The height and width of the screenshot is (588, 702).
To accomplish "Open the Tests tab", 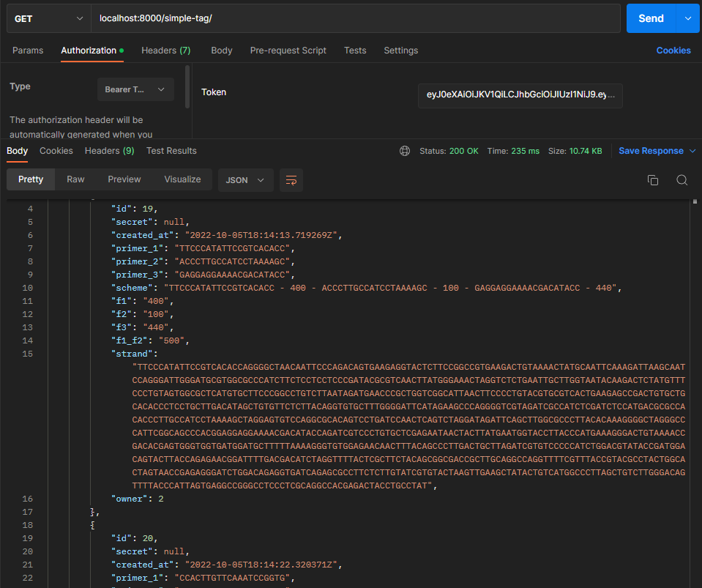I will [x=355, y=51].
